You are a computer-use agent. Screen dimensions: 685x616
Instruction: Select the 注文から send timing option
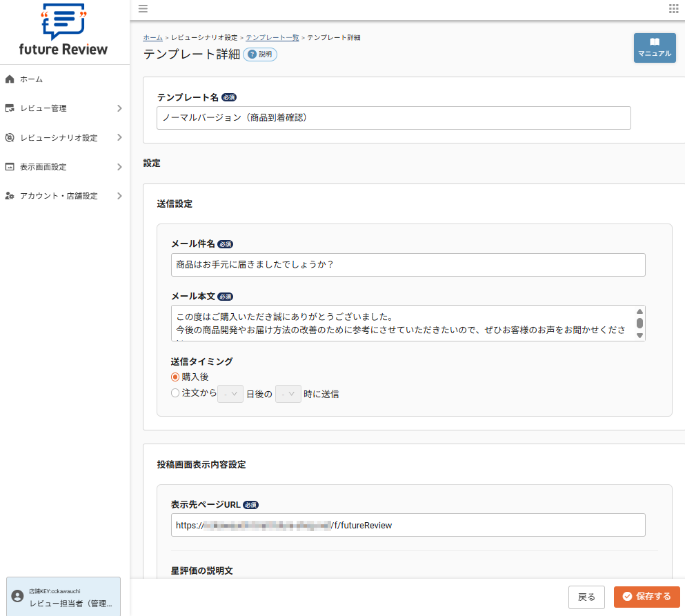175,393
